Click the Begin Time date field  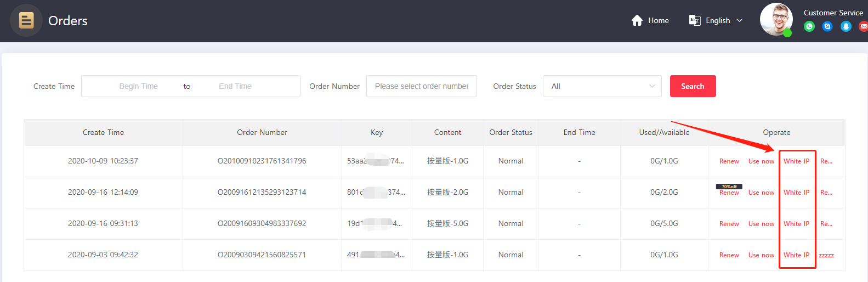click(138, 86)
